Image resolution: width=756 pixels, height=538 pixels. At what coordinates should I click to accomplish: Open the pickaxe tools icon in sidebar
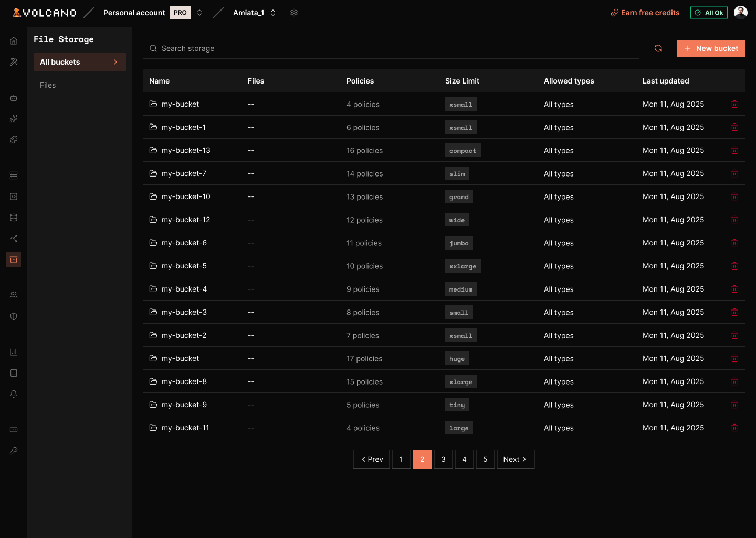click(x=14, y=62)
